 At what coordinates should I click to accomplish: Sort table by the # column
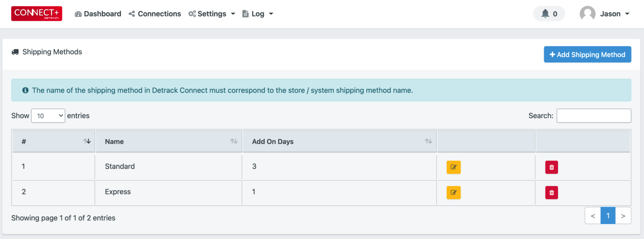click(x=54, y=141)
